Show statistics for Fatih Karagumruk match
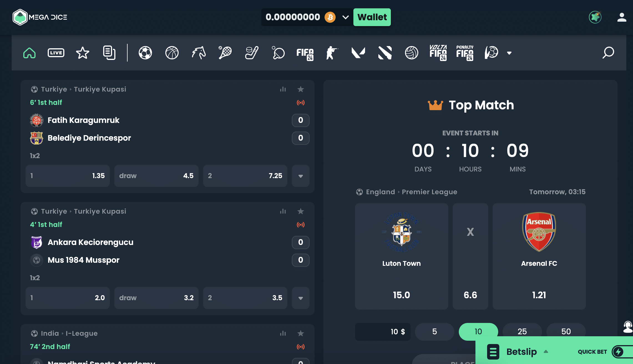Viewport: 633px width, 364px height. (x=283, y=89)
